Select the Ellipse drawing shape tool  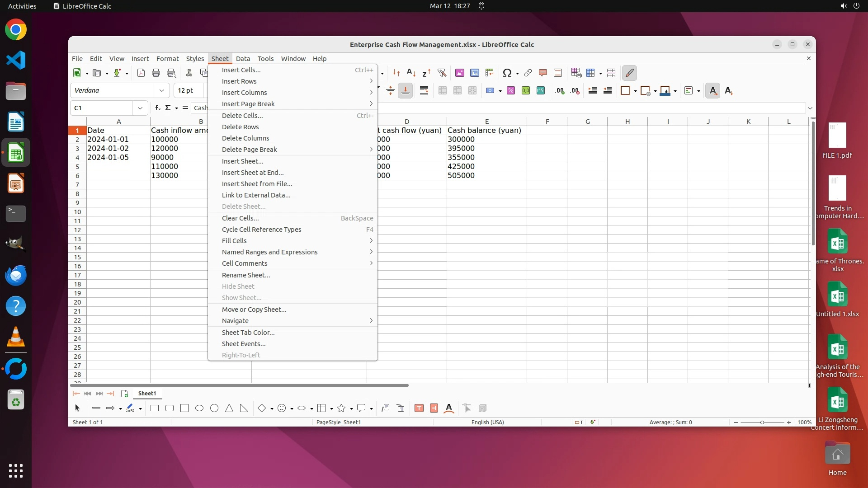point(199,408)
